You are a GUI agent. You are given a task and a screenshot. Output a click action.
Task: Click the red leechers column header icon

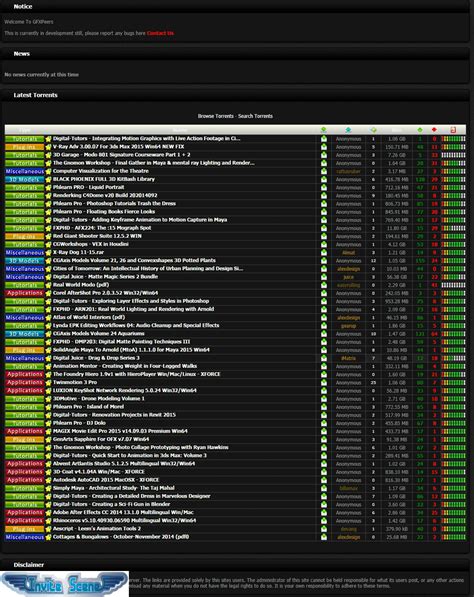[x=434, y=130]
